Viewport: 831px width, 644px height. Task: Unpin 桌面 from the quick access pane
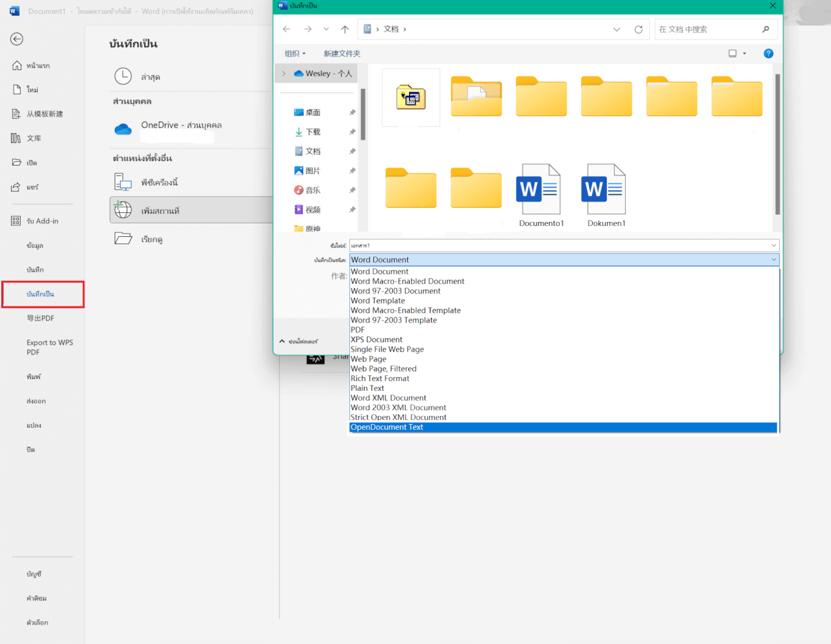coord(351,112)
